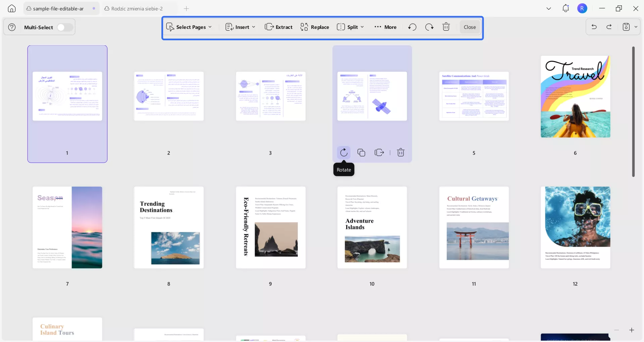
Task: Open the user account avatar R
Action: pos(582,8)
